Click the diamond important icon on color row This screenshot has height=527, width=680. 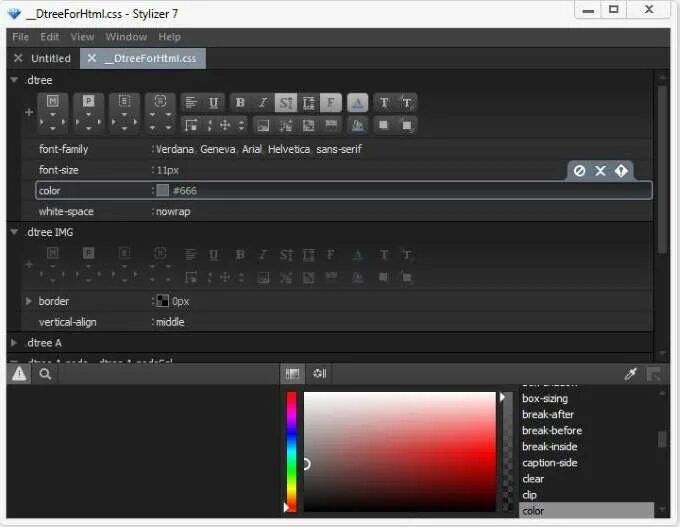[x=621, y=170]
